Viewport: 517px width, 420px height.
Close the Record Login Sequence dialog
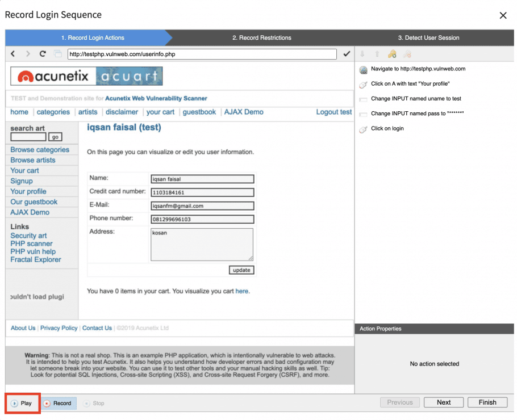tap(503, 15)
